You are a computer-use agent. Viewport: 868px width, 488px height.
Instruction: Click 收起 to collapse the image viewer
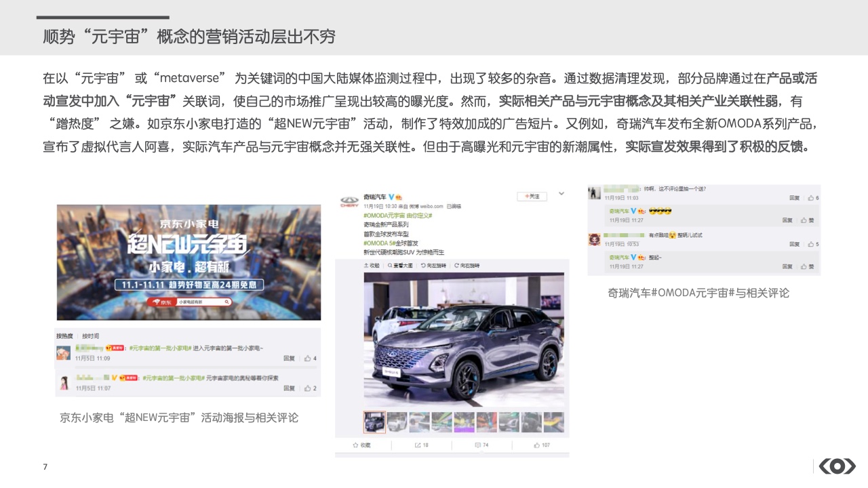372,266
